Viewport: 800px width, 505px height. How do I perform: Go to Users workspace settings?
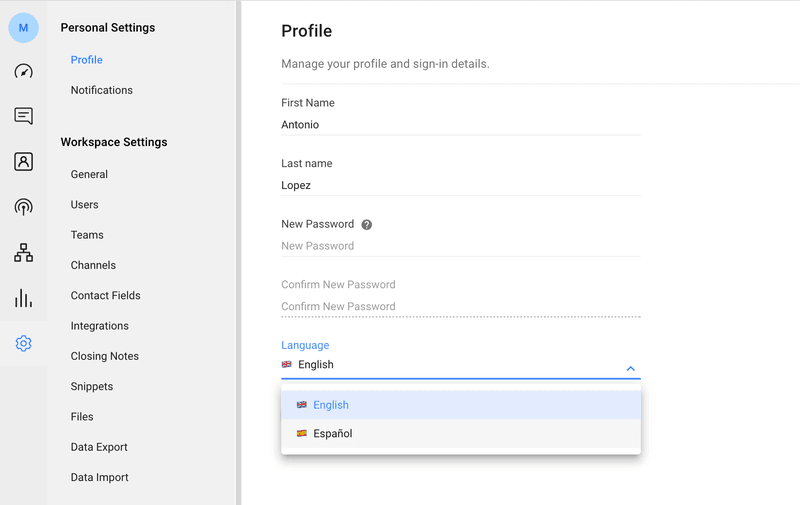(x=85, y=205)
